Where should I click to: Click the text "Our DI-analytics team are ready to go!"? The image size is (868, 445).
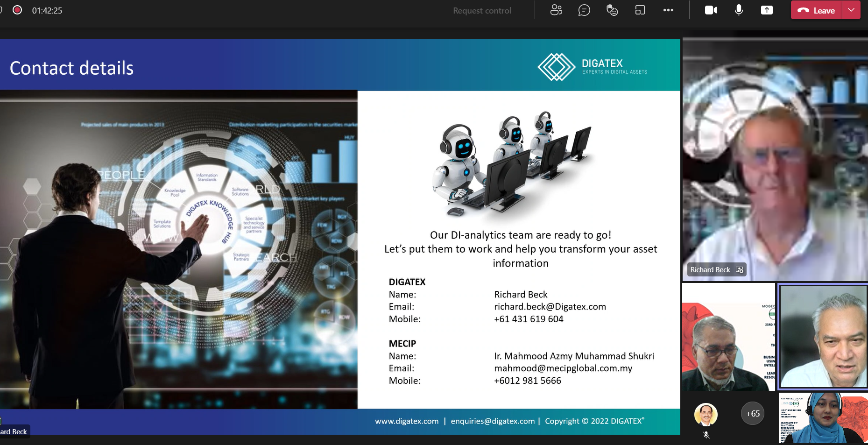tap(521, 235)
